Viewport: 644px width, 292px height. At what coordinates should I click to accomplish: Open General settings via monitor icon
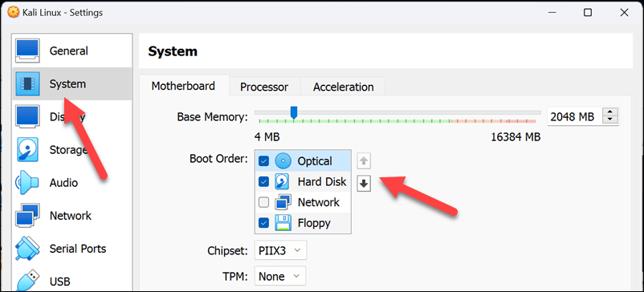coord(27,51)
